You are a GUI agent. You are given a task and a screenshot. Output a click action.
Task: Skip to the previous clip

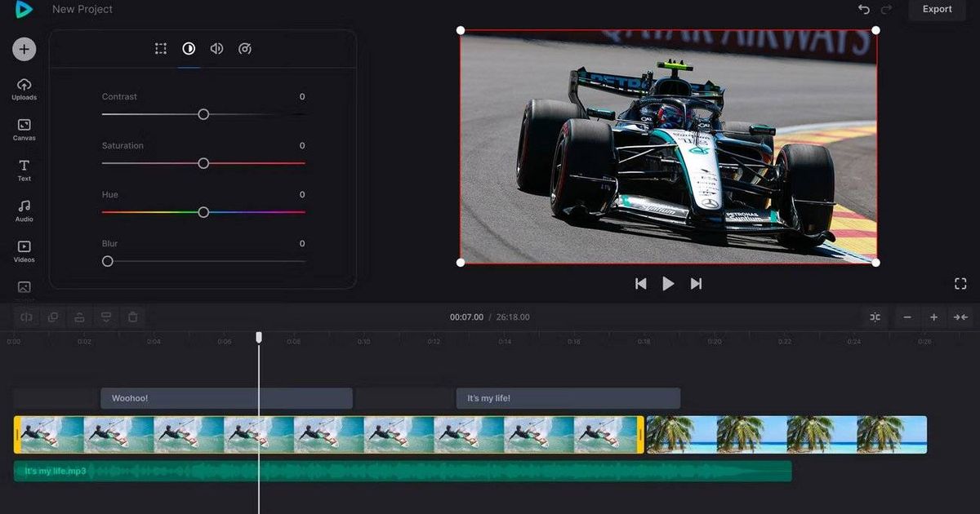coord(641,283)
